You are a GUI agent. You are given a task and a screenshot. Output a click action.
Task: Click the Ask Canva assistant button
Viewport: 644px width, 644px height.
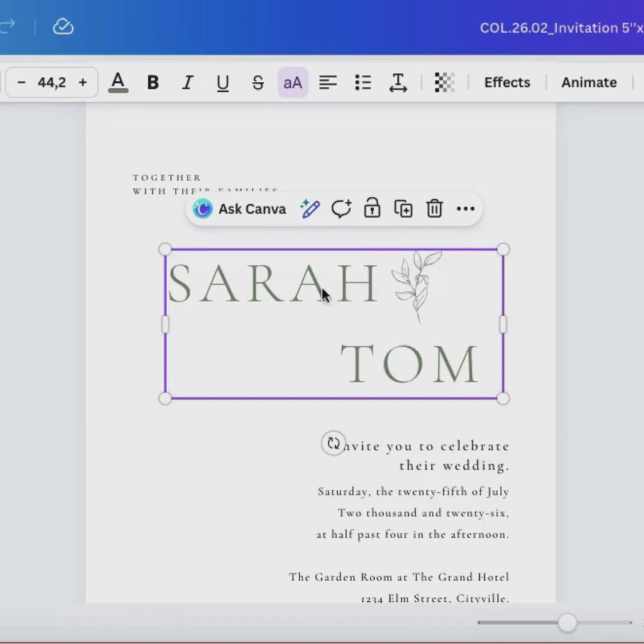pyautogui.click(x=240, y=209)
